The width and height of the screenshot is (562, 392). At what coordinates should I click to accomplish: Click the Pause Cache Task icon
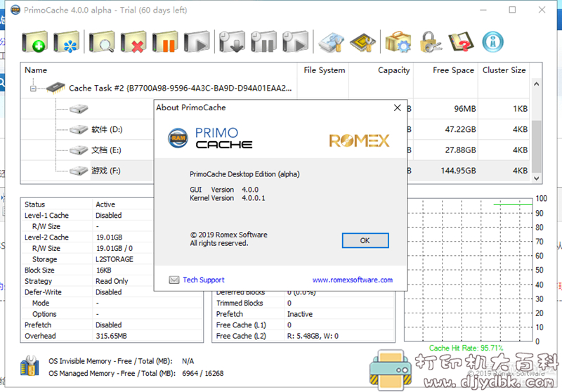point(165,42)
